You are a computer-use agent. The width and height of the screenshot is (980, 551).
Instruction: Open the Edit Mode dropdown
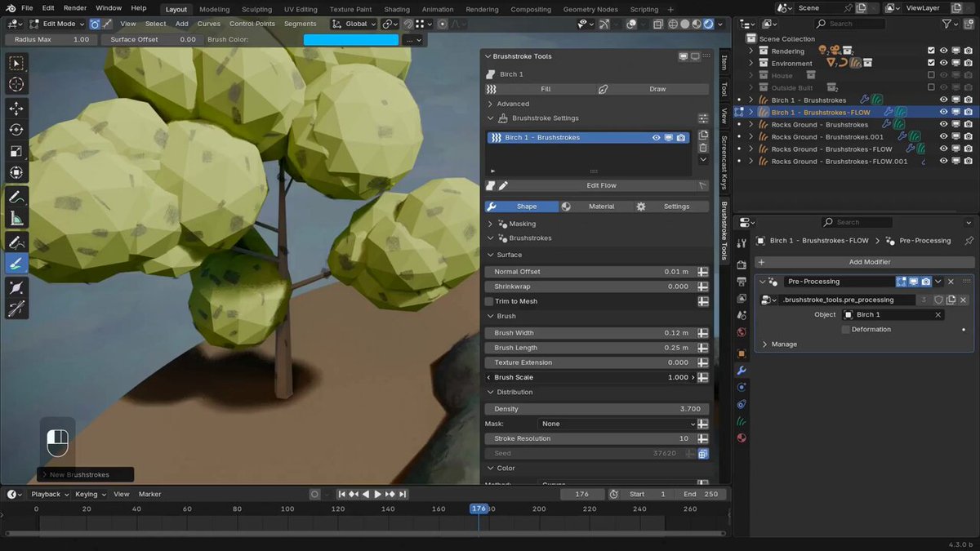[57, 24]
